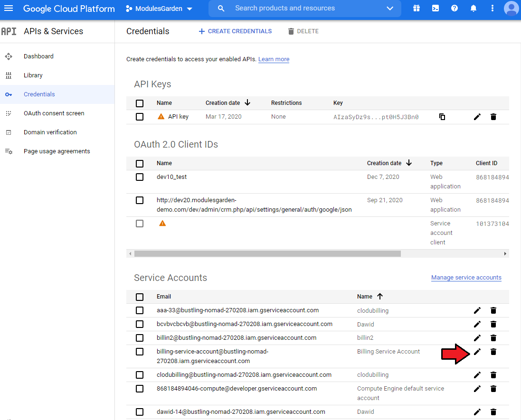The width and height of the screenshot is (521, 420).
Task: Check the dawid-14 account checkbox
Action: click(140, 412)
